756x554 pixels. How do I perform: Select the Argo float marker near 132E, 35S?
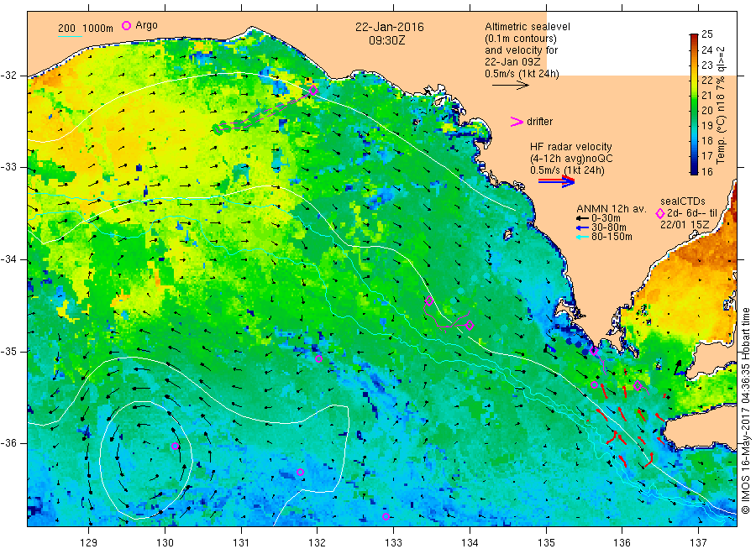click(318, 359)
